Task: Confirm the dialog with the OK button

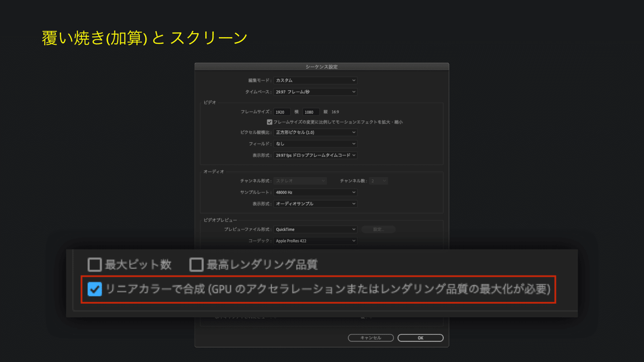Action: (421, 338)
